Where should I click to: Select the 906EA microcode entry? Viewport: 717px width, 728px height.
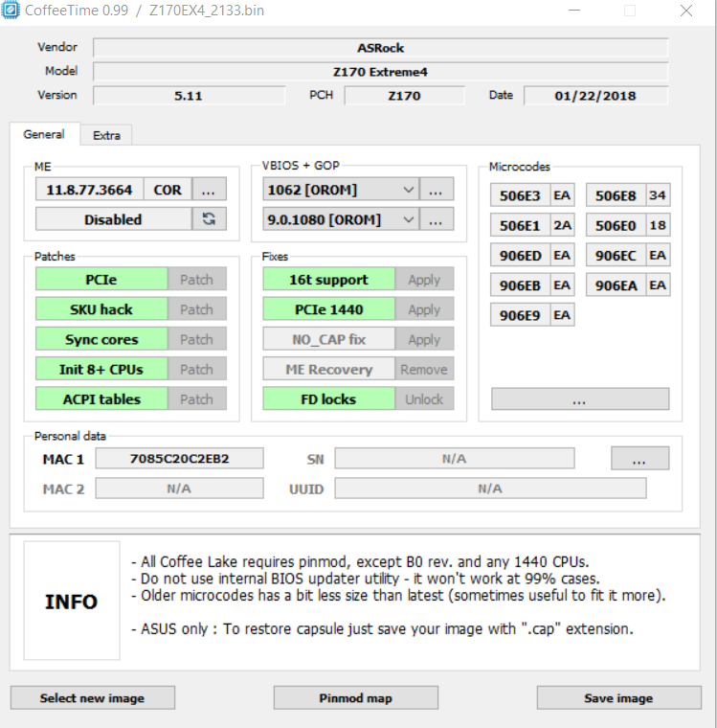coord(628,285)
